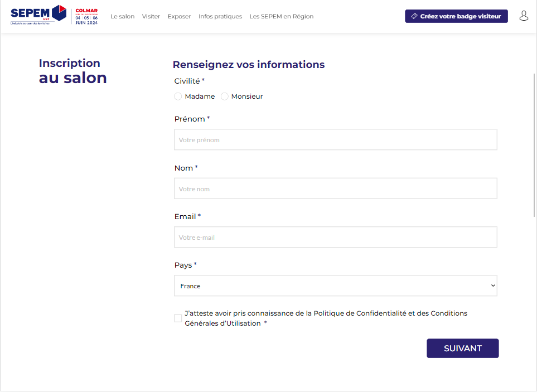Open Les SEPEM en Région menu
Screen dimensions: 537x392
[282, 16]
